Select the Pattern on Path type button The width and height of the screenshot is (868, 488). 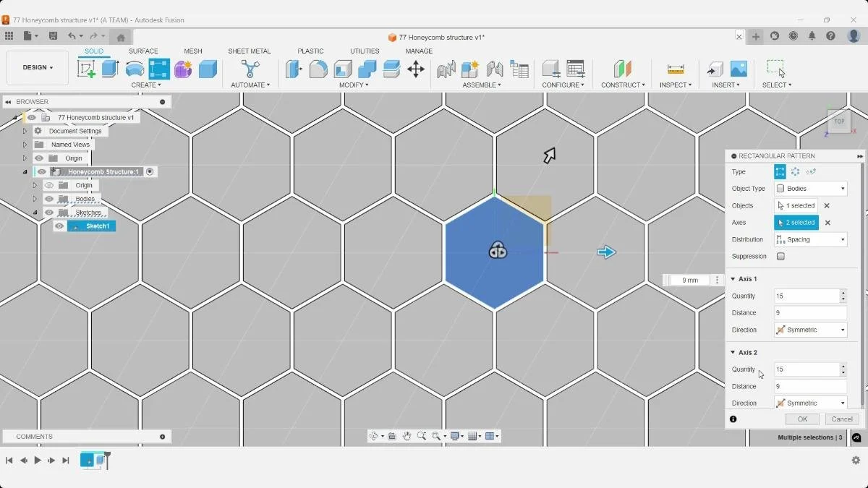pyautogui.click(x=811, y=172)
